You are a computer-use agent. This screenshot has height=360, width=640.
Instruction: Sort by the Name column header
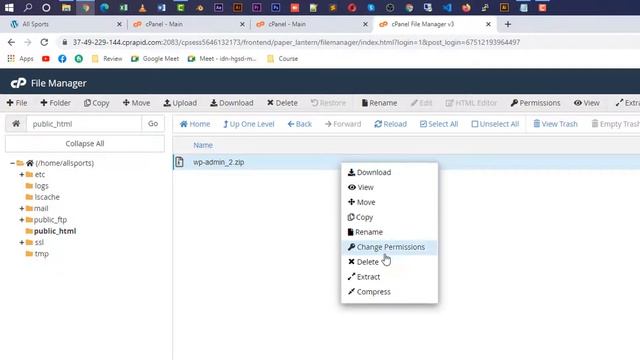coord(203,145)
